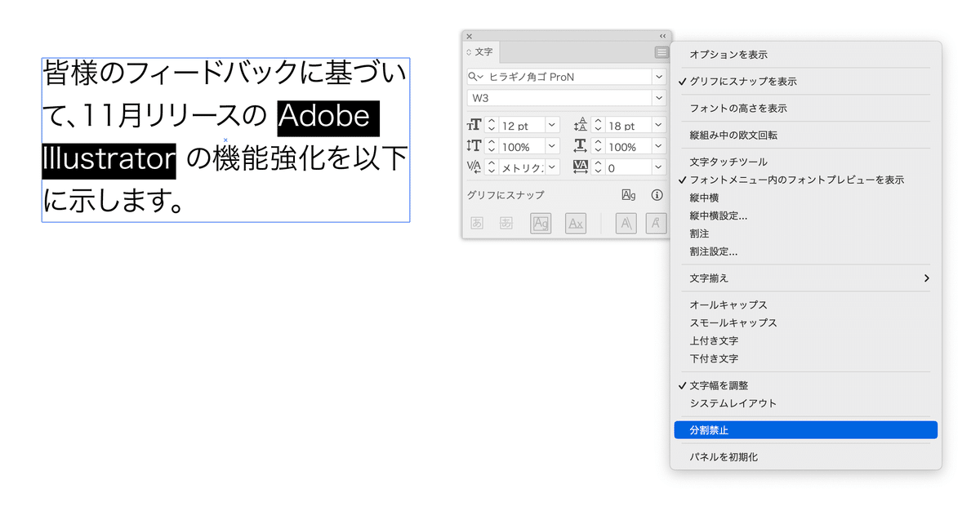Open the W3 font style dropdown
This screenshot has height=511, width=980.
point(658,98)
